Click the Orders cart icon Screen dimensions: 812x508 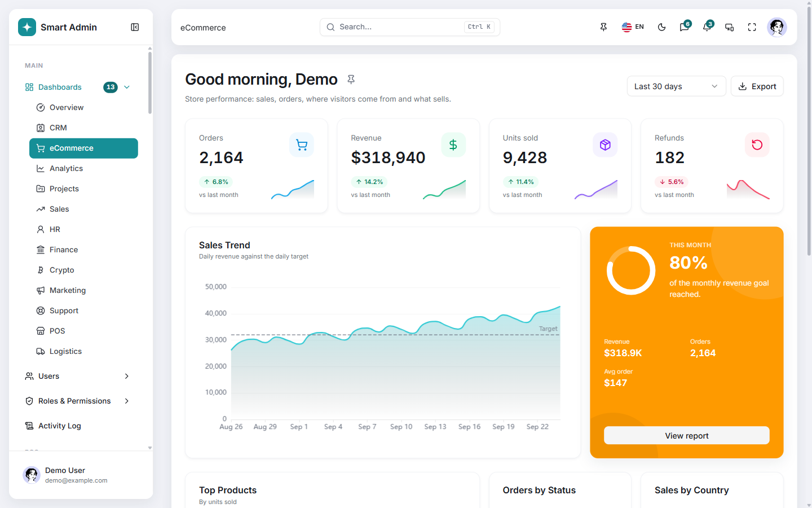click(x=302, y=145)
